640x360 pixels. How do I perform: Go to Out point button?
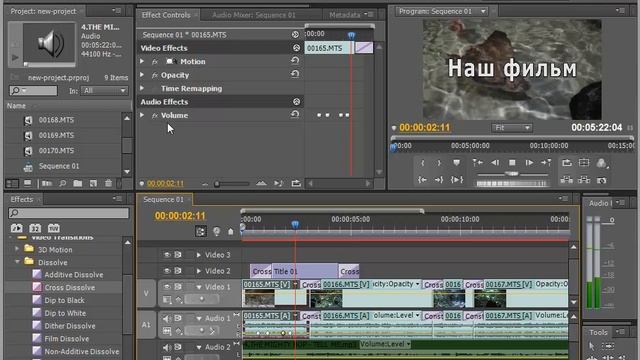pyautogui.click(x=439, y=180)
